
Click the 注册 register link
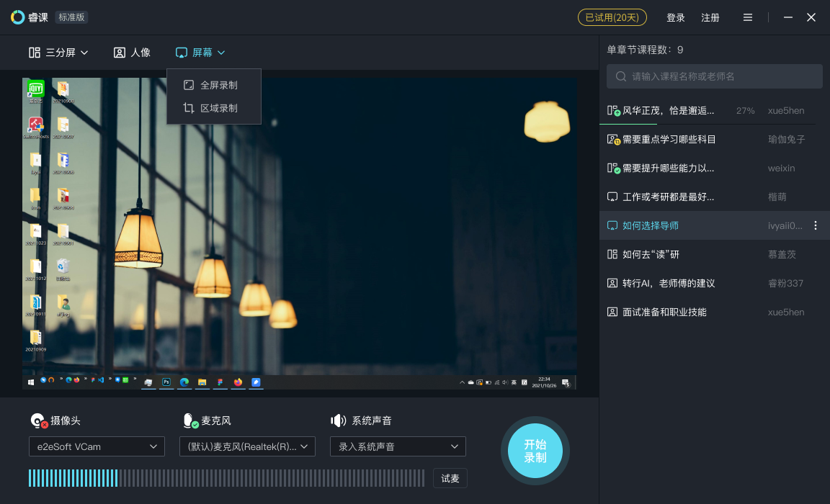click(710, 17)
